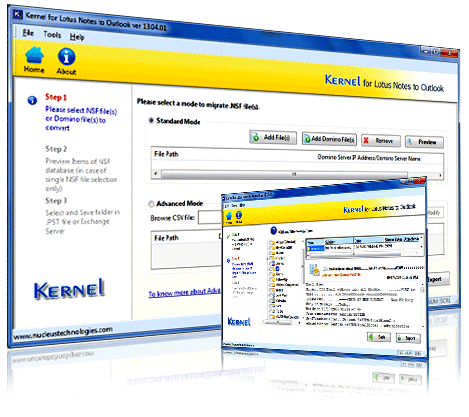Click the Step 1 info icon in sidebar
469x417 pixels.
click(32, 100)
